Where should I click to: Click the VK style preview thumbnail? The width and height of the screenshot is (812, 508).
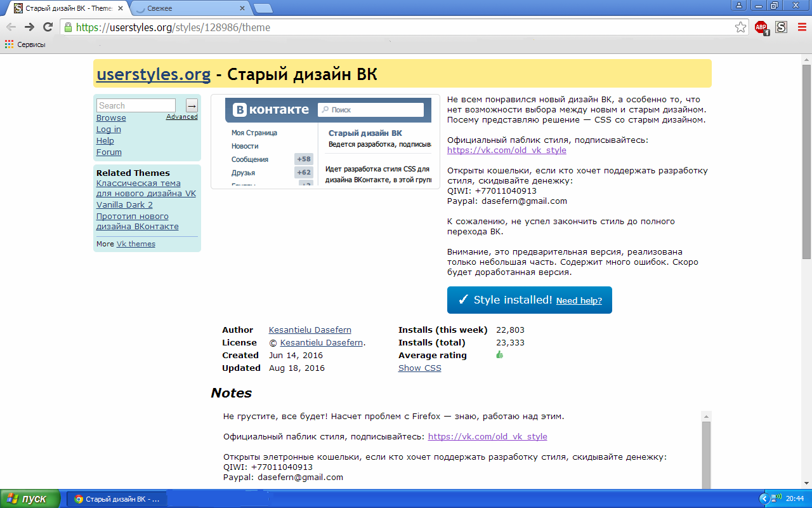coord(325,142)
